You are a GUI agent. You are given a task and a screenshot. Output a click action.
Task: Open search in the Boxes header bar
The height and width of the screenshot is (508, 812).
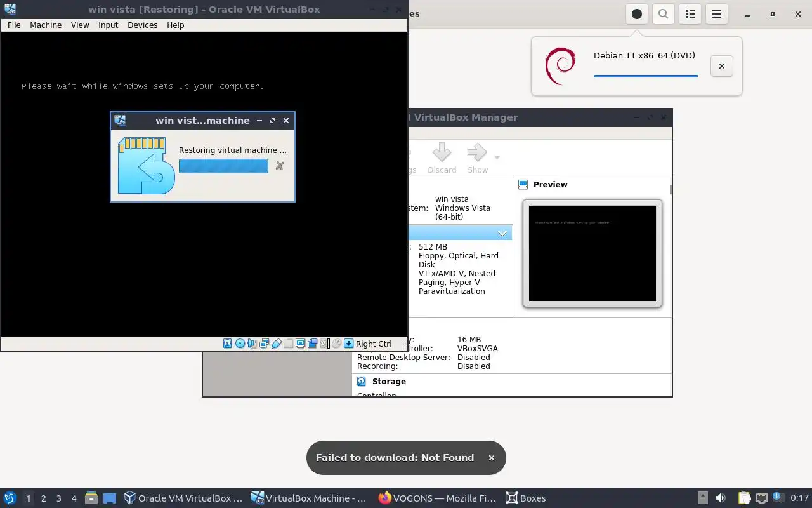click(x=663, y=14)
